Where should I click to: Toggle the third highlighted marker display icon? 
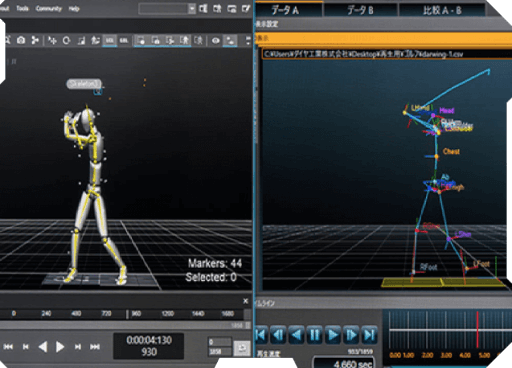click(x=170, y=40)
